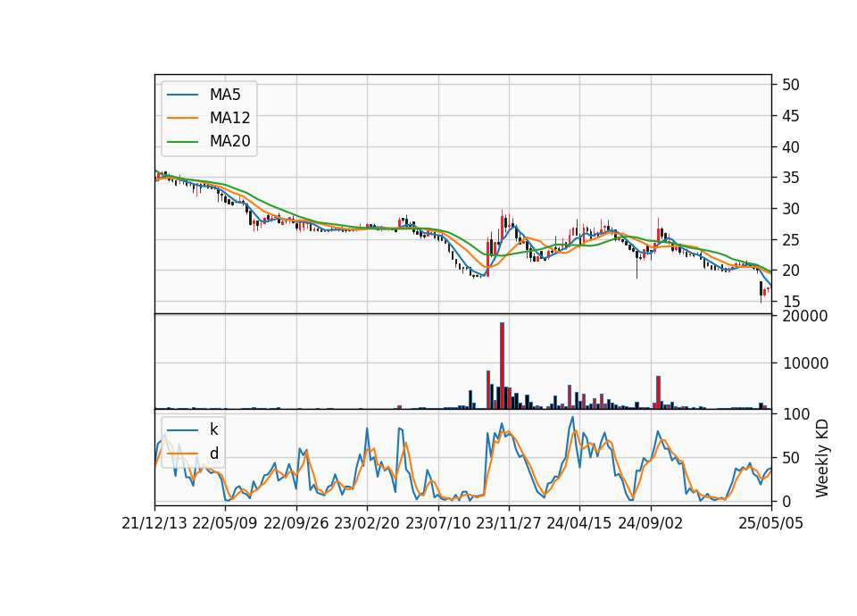Click the price axis value 15

coord(790,302)
